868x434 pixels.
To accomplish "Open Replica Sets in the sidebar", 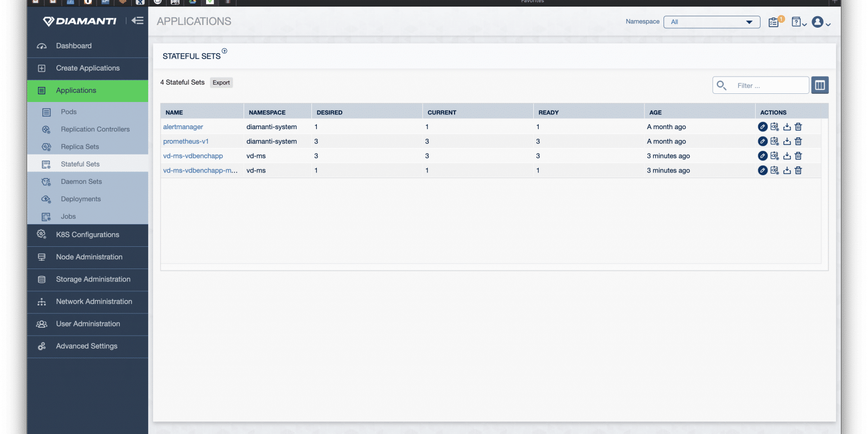I will (87, 146).
